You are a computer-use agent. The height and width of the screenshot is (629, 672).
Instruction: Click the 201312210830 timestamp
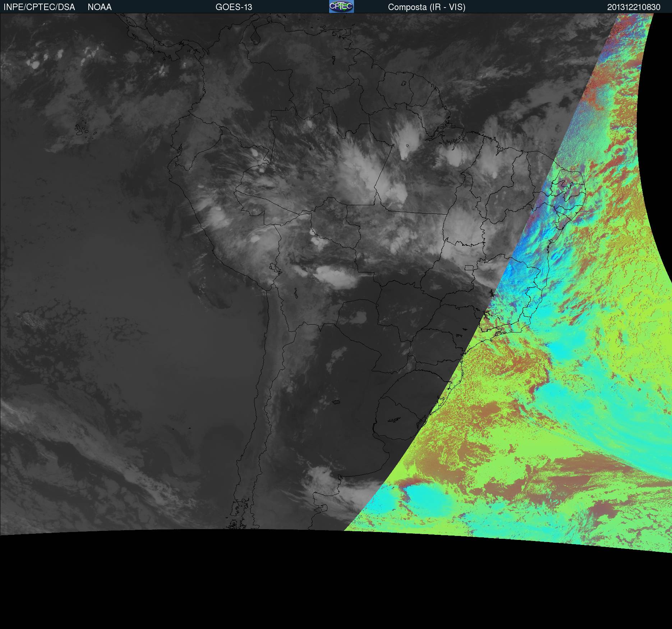(634, 7)
